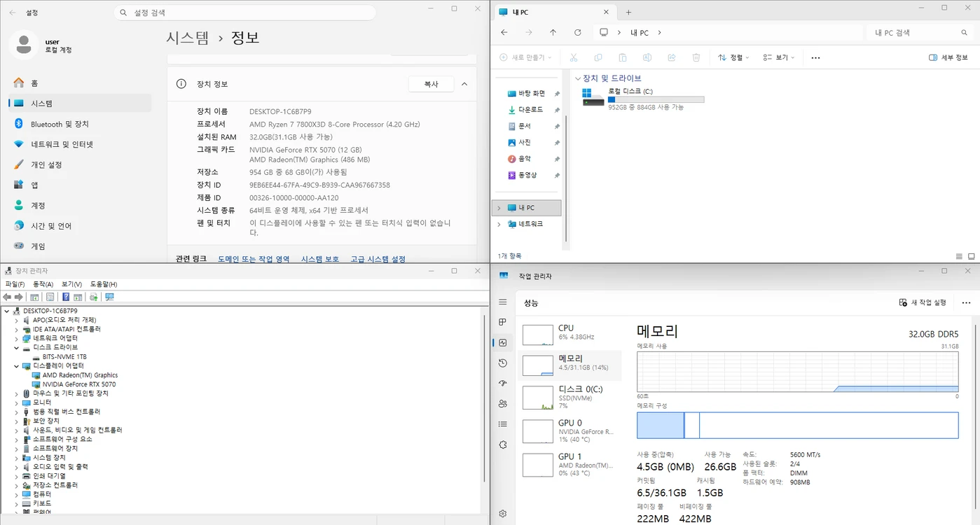Click the 시스템 breadcrumb in the Settings header
Viewport: 980px width, 525px height.
pos(188,38)
